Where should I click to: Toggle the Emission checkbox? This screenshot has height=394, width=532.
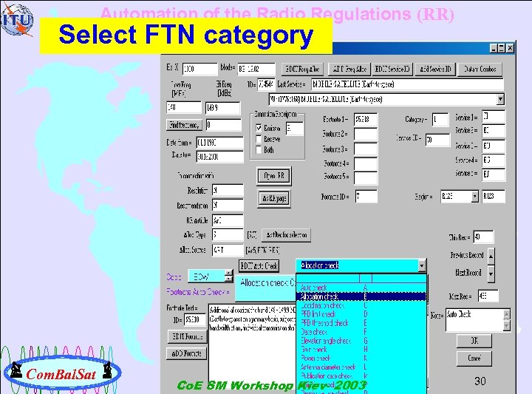(x=259, y=128)
